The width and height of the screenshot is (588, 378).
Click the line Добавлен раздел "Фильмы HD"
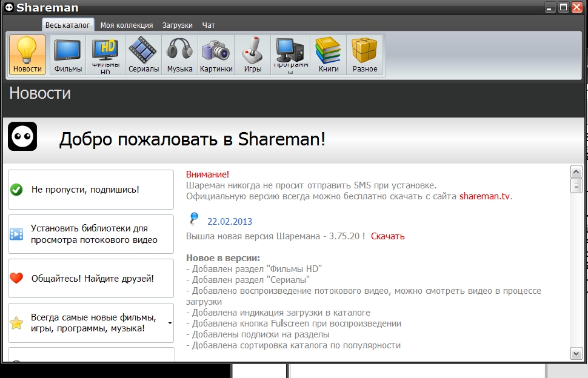[x=254, y=269]
